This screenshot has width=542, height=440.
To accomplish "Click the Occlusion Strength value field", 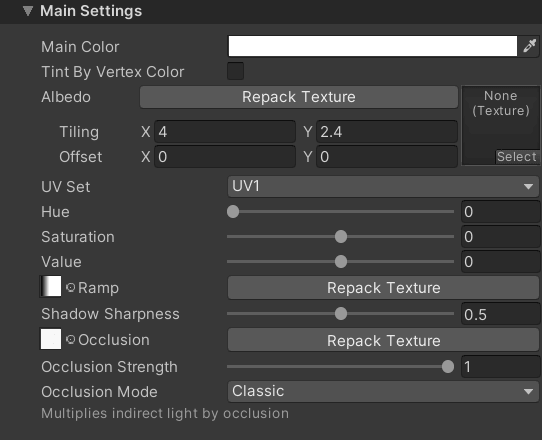I will [x=501, y=367].
